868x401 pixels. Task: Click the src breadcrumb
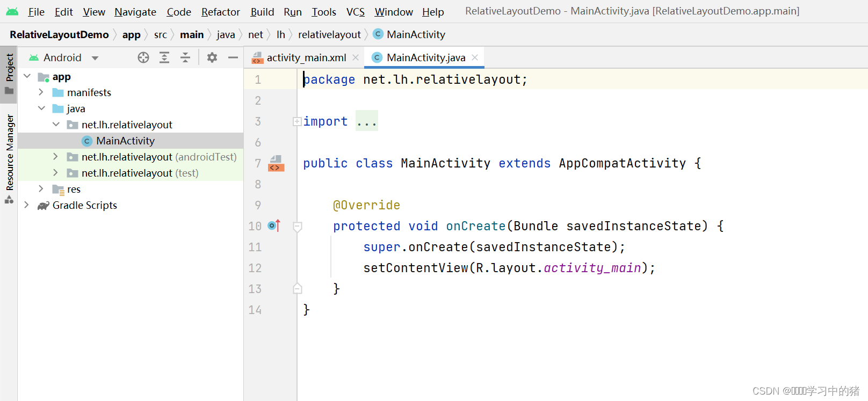[x=161, y=34]
